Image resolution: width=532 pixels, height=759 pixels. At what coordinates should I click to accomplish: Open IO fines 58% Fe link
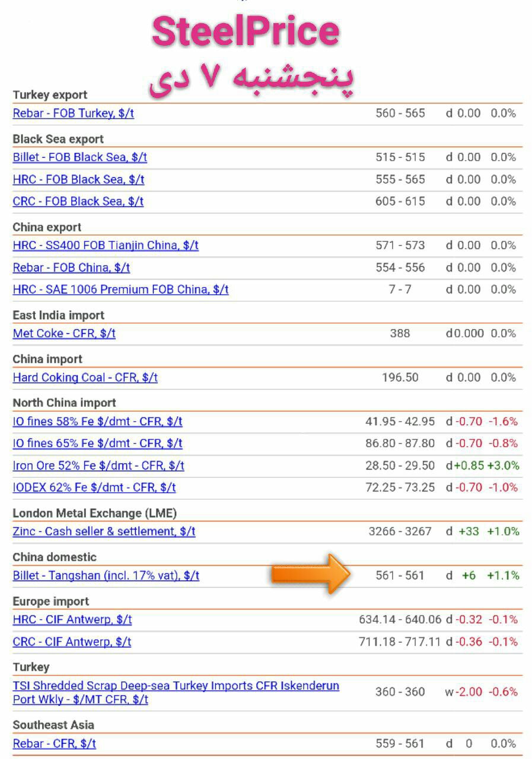pos(97,422)
